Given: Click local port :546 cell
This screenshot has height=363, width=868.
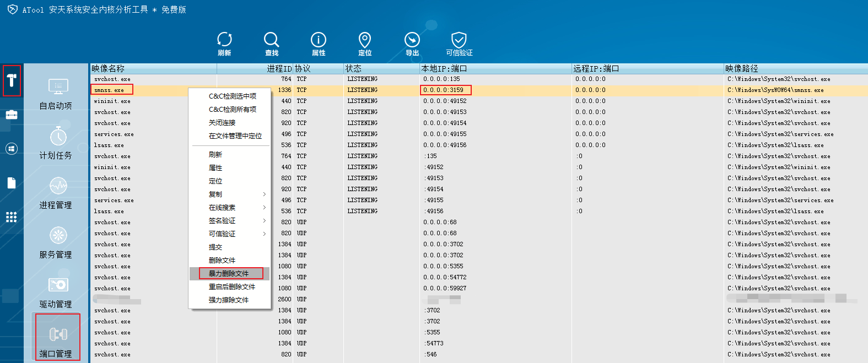Looking at the screenshot, I should [x=430, y=355].
